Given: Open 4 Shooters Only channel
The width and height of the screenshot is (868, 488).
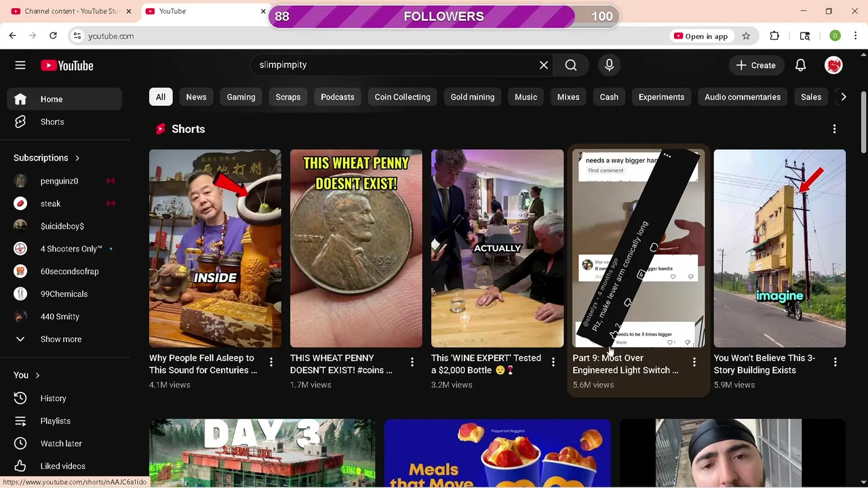Looking at the screenshot, I should (x=65, y=249).
